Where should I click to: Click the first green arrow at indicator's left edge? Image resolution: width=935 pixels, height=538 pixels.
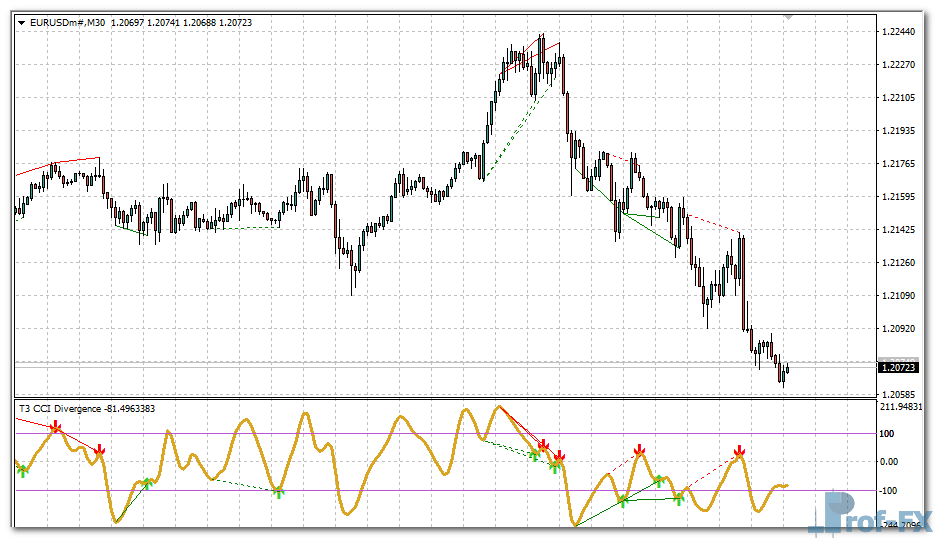click(22, 469)
